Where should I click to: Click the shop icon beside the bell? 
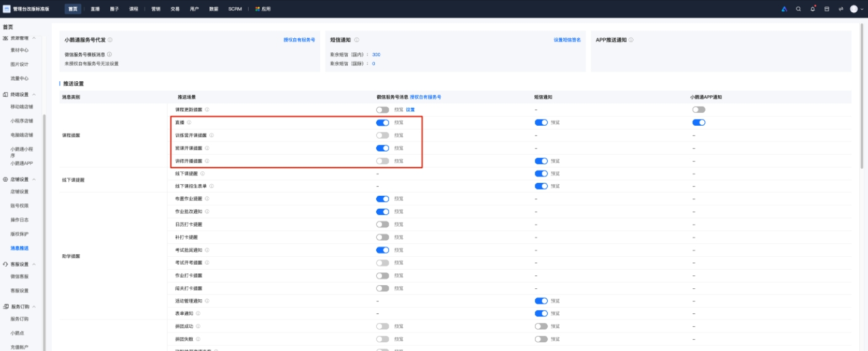tap(827, 9)
